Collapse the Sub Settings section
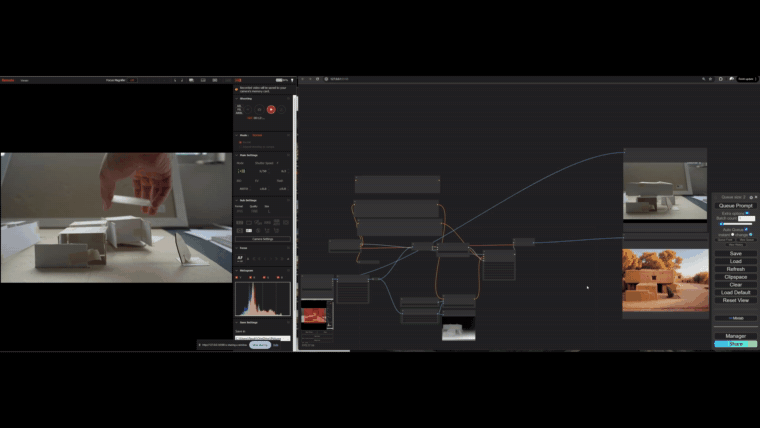Screen dimensions: 760x428 point(237,200)
